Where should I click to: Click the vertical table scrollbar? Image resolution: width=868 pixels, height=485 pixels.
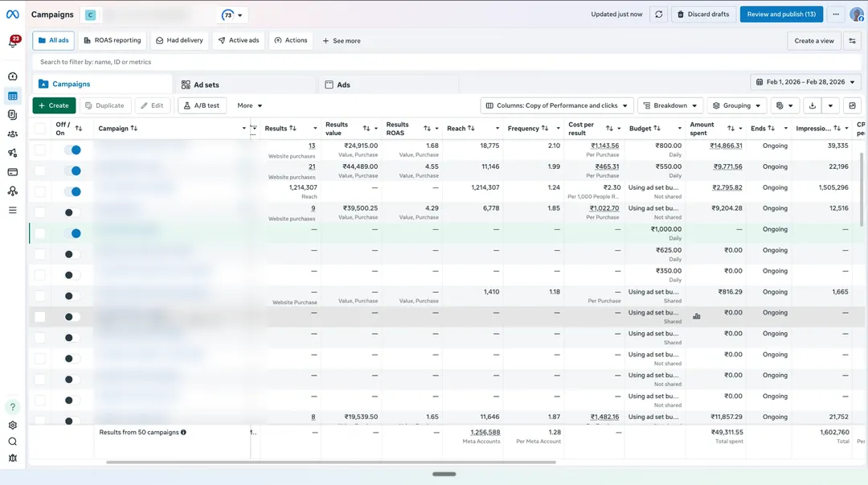click(x=861, y=188)
